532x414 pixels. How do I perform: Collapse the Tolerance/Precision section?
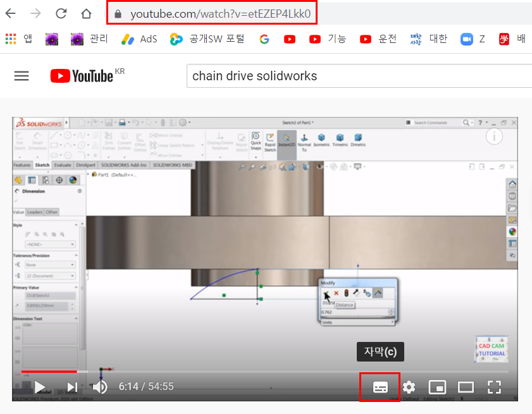click(x=76, y=255)
